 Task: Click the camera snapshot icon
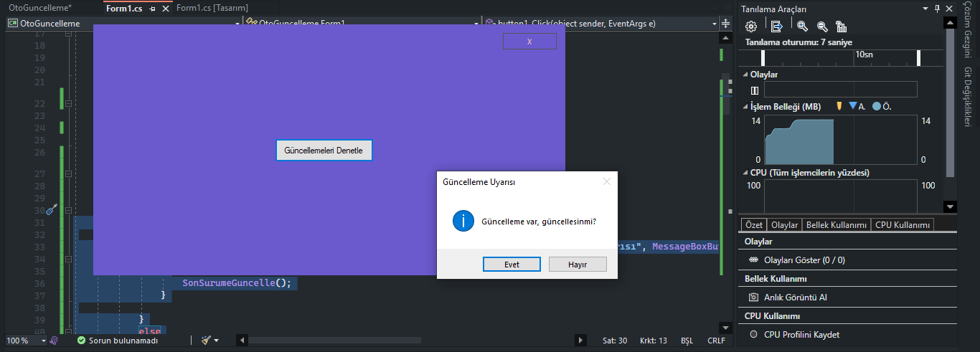click(753, 298)
